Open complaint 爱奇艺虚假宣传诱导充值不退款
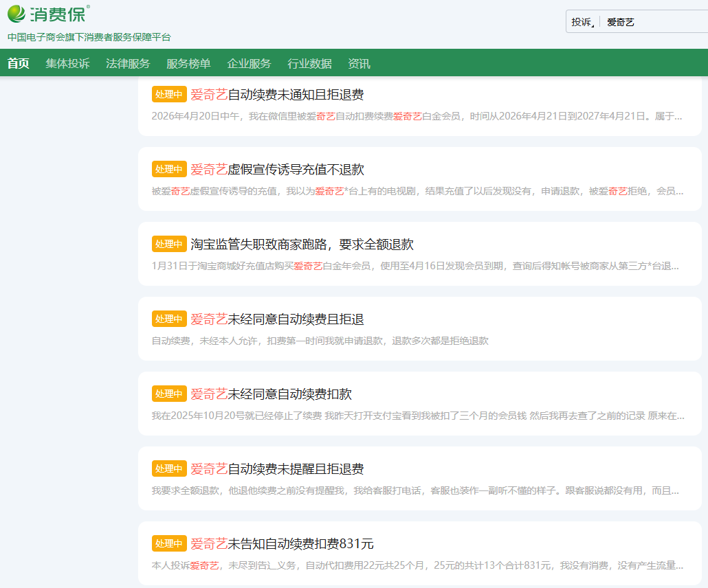 [277, 170]
